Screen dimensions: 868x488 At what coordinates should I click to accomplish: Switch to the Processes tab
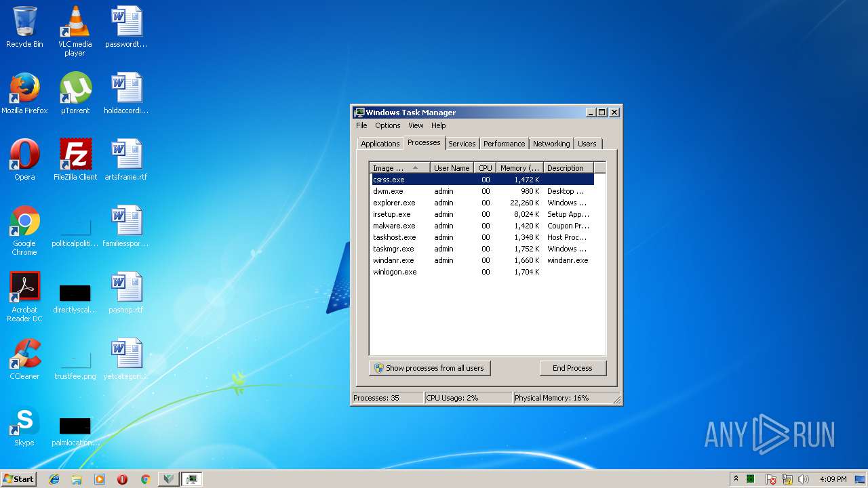tap(424, 142)
